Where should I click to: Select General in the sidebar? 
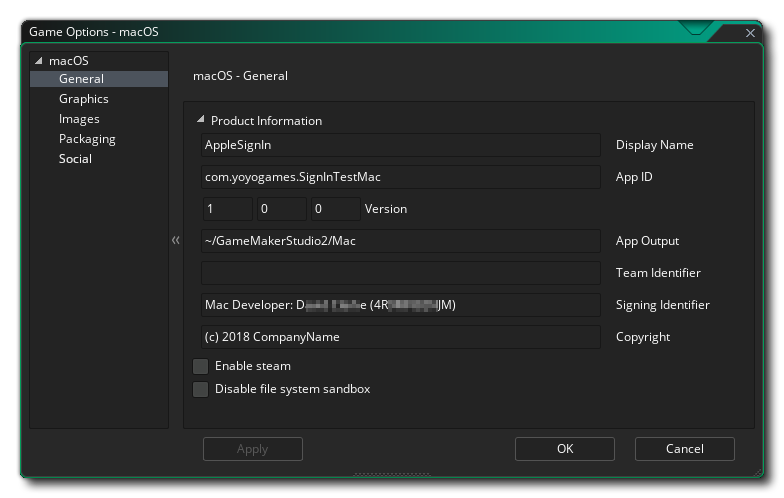(x=81, y=79)
